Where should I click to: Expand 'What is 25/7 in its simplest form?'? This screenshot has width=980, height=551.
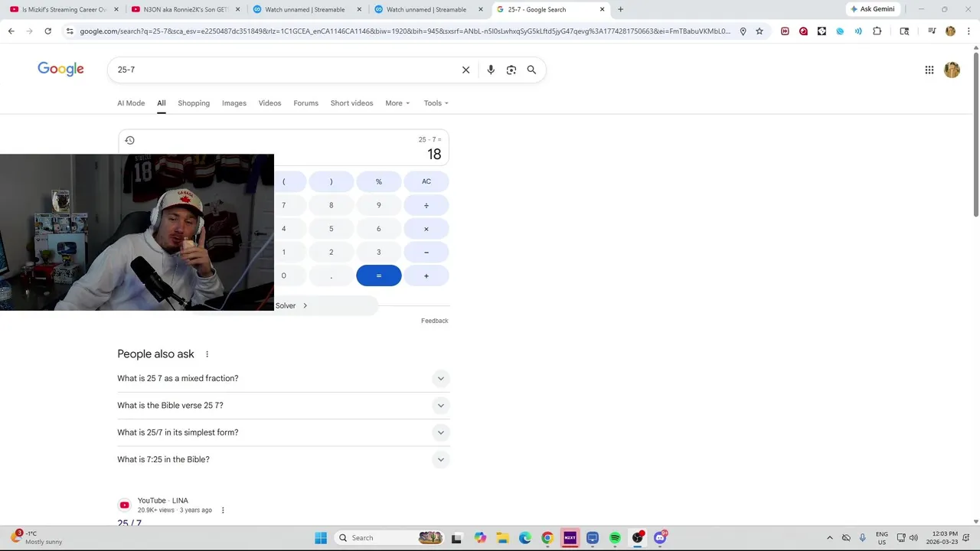283,432
